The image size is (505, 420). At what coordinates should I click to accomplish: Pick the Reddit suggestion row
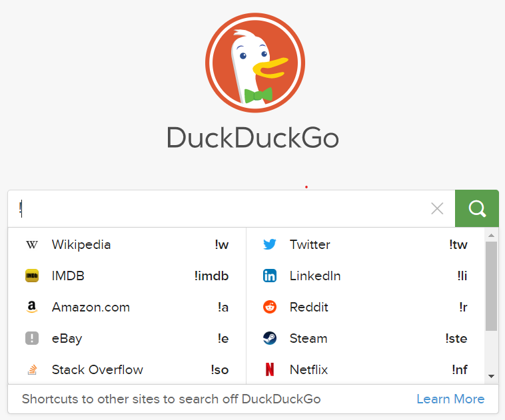coord(365,307)
